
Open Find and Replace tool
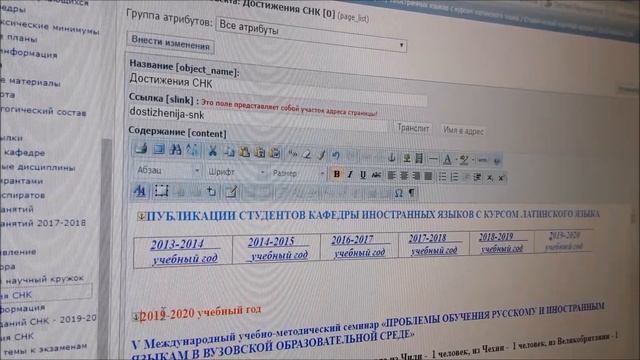click(x=191, y=150)
